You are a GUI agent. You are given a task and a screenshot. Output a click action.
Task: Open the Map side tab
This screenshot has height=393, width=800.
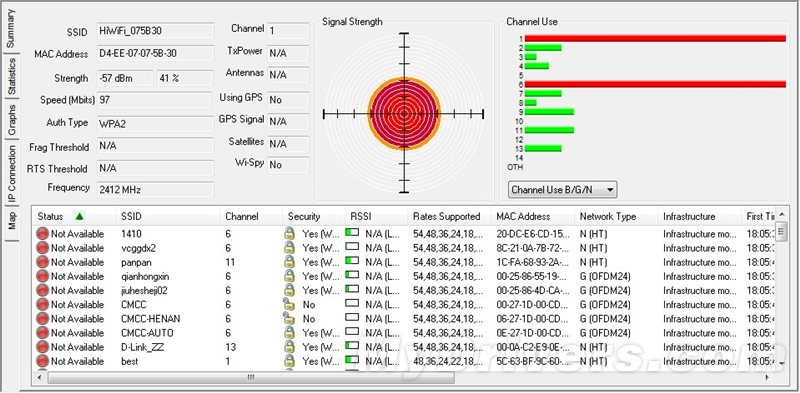tap(11, 222)
